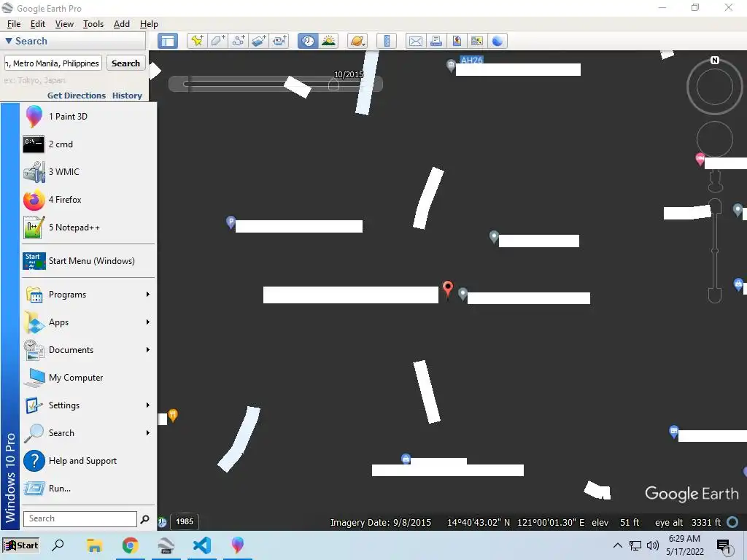Click the volume speaker tray icon
The height and width of the screenshot is (560, 747).
[653, 545]
